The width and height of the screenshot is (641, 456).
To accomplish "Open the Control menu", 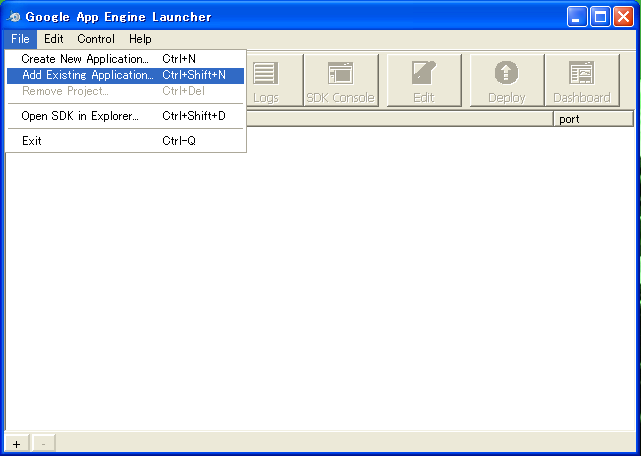I will 96,39.
